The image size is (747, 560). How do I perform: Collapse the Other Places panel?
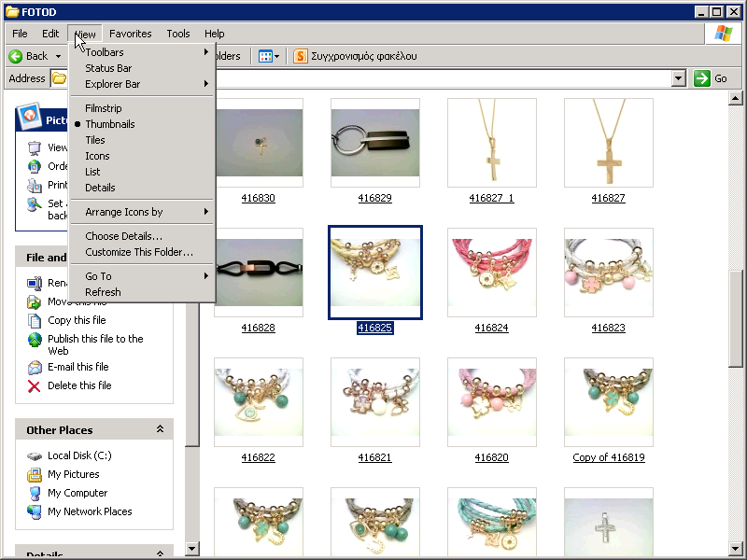[x=160, y=429]
